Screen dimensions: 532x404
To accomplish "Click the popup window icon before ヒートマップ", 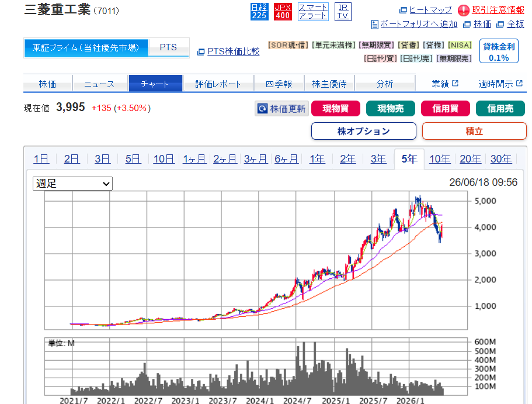I will 403,10.
